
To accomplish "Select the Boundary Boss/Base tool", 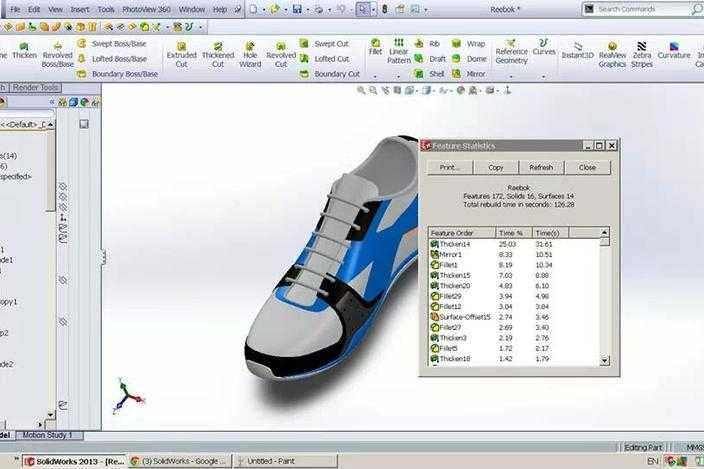I will (x=118, y=74).
